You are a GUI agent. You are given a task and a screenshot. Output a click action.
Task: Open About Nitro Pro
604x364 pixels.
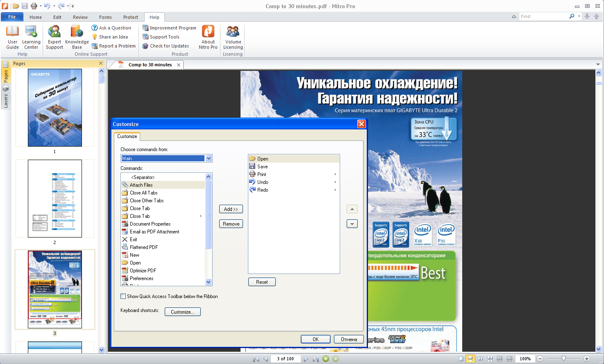coord(208,37)
